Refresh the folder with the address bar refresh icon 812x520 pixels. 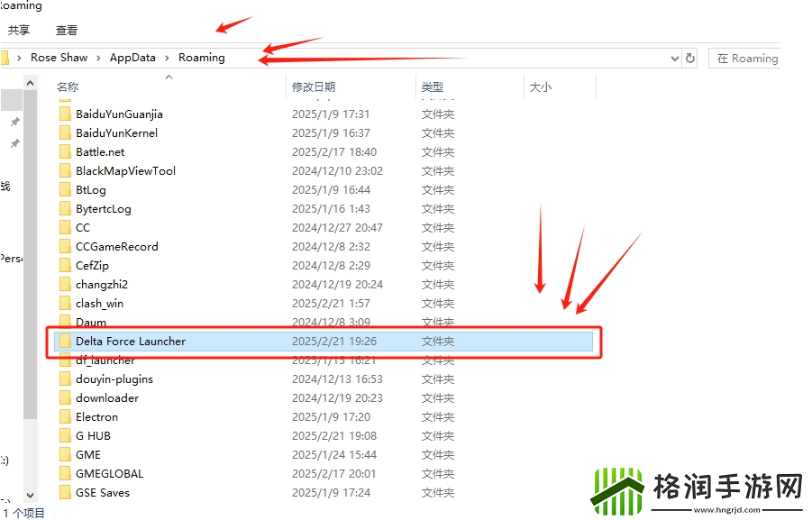click(x=690, y=59)
